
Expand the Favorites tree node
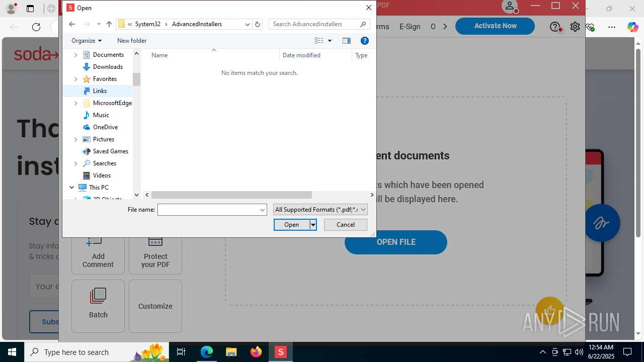click(x=76, y=79)
